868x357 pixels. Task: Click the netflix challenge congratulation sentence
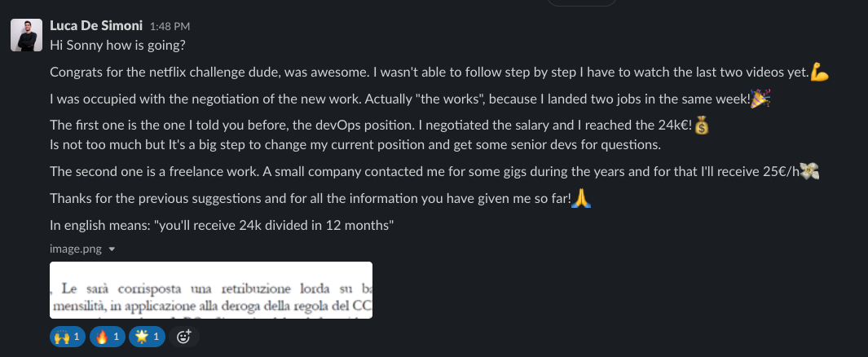[x=408, y=73]
